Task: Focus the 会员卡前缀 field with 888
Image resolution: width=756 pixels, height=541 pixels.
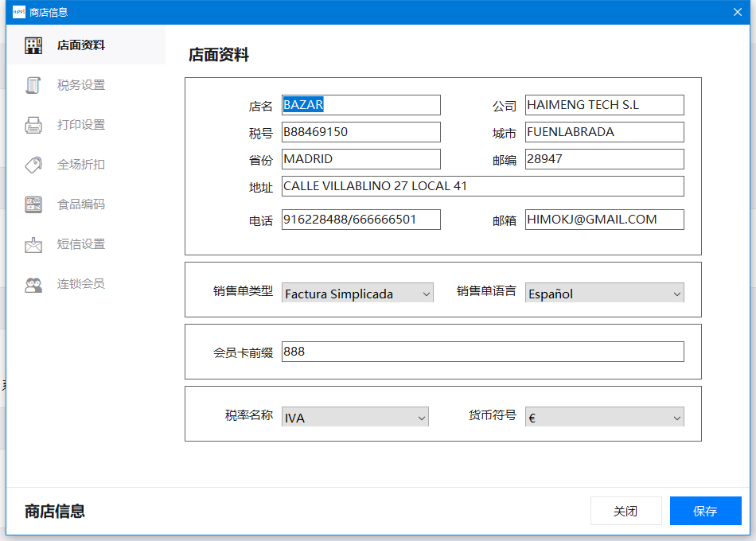Action: pyautogui.click(x=482, y=352)
